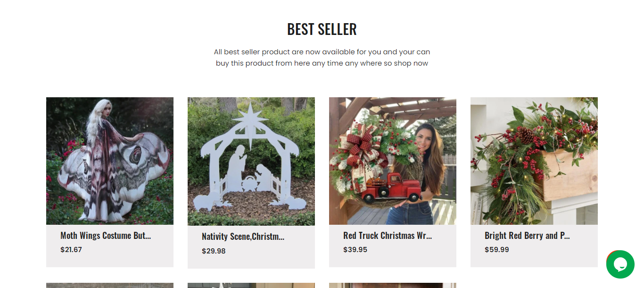Open the partially visible third product image in second row
The height and width of the screenshot is (288, 644).
(393, 286)
